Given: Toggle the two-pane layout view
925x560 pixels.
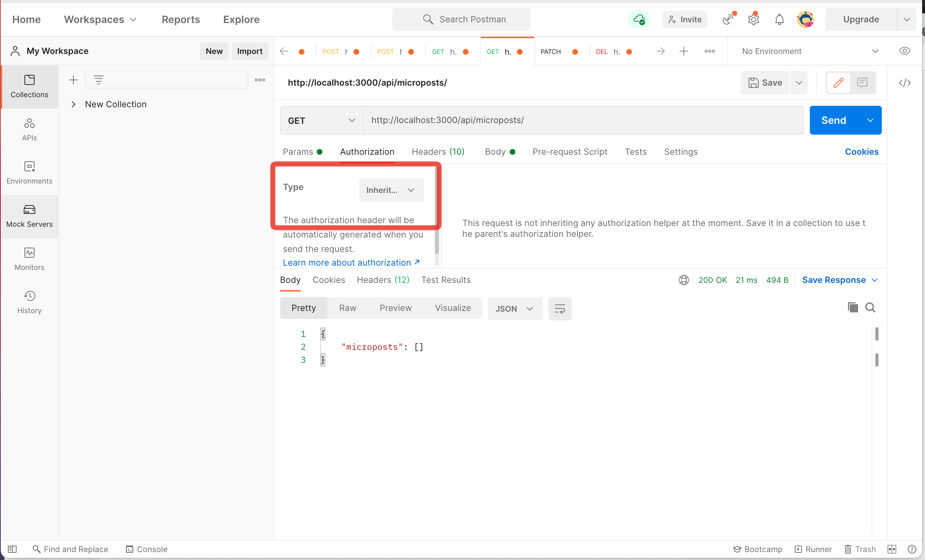Looking at the screenshot, I should pyautogui.click(x=892, y=549).
